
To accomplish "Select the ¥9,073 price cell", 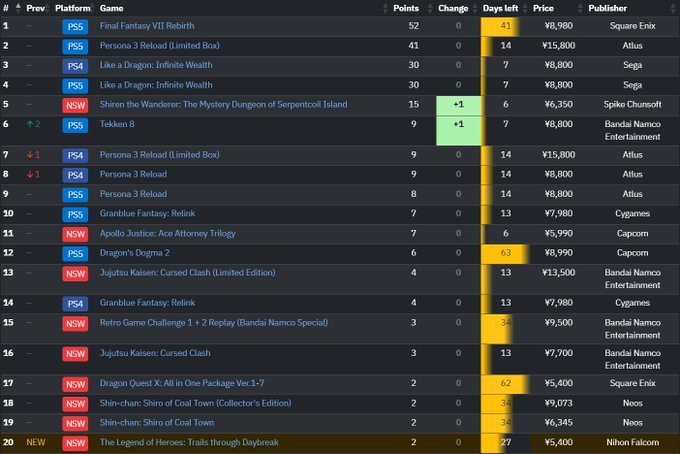I will [559, 403].
